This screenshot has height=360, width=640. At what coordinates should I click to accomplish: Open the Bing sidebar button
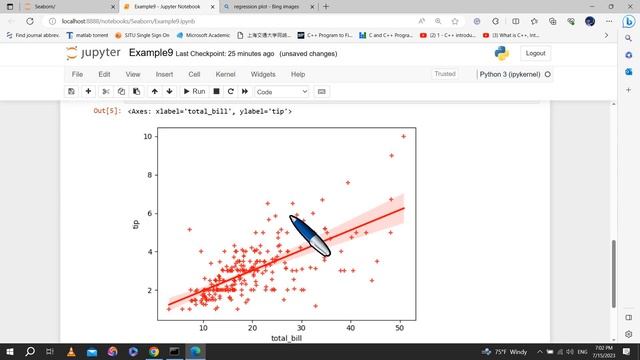[629, 21]
